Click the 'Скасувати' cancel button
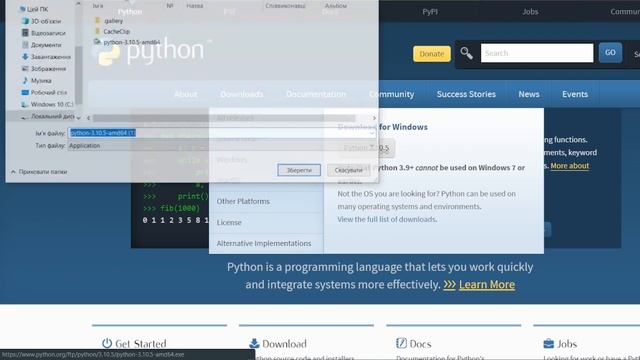 [349, 170]
